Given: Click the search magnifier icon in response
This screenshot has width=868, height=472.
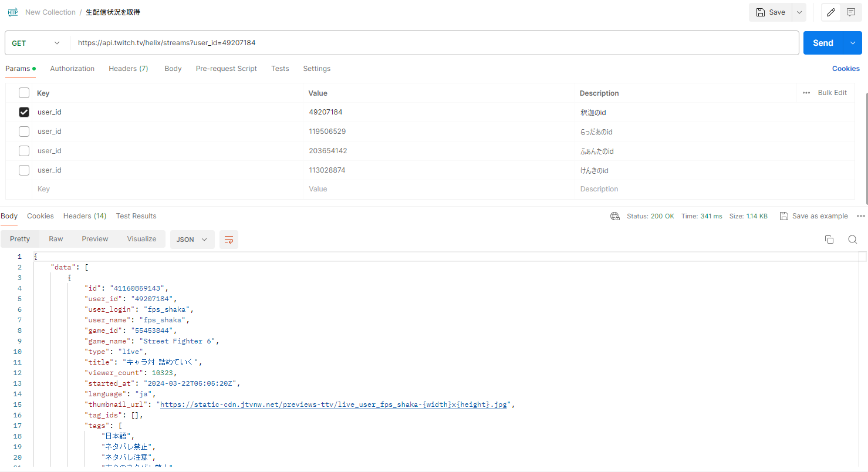Looking at the screenshot, I should coord(852,240).
